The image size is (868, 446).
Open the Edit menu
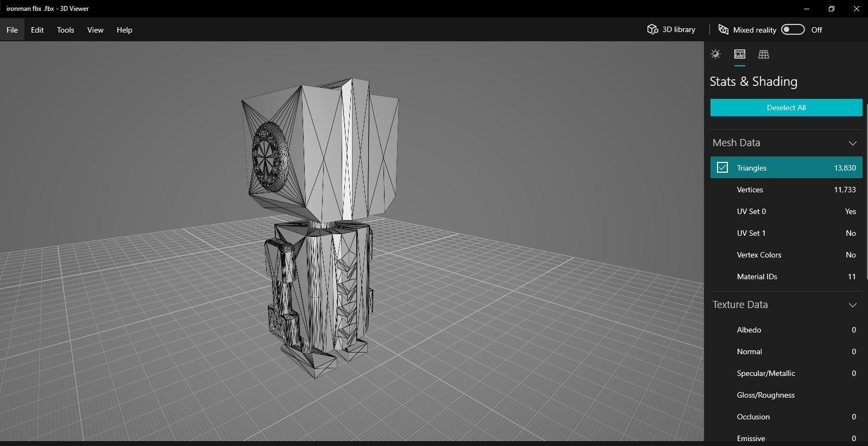[37, 30]
